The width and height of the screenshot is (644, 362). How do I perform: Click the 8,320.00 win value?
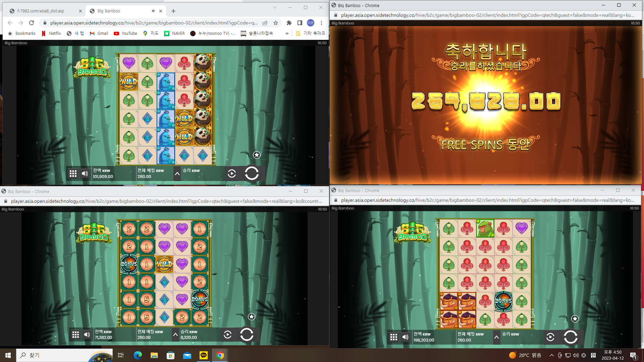(189, 338)
